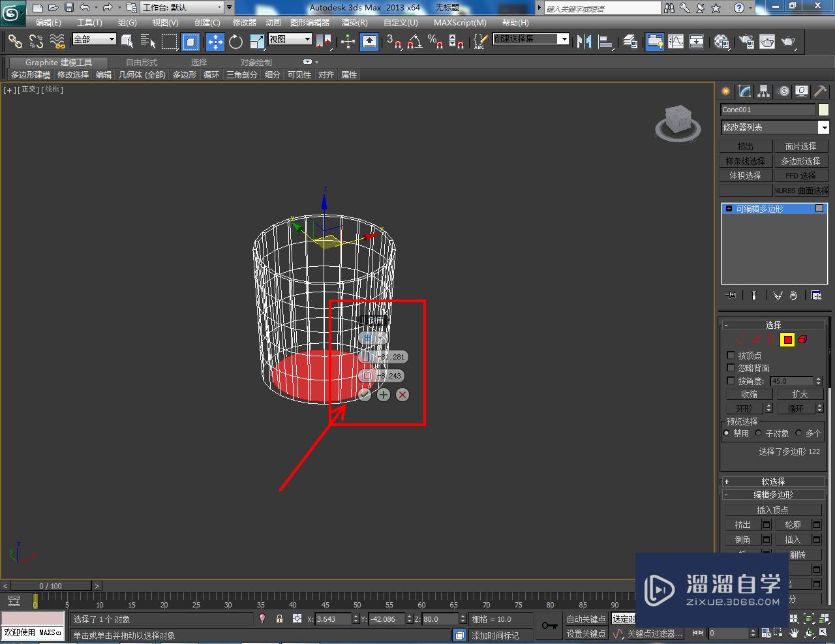Viewport: 835px width, 644px height.
Task: Activate the Select and Move tool
Action: (215, 42)
